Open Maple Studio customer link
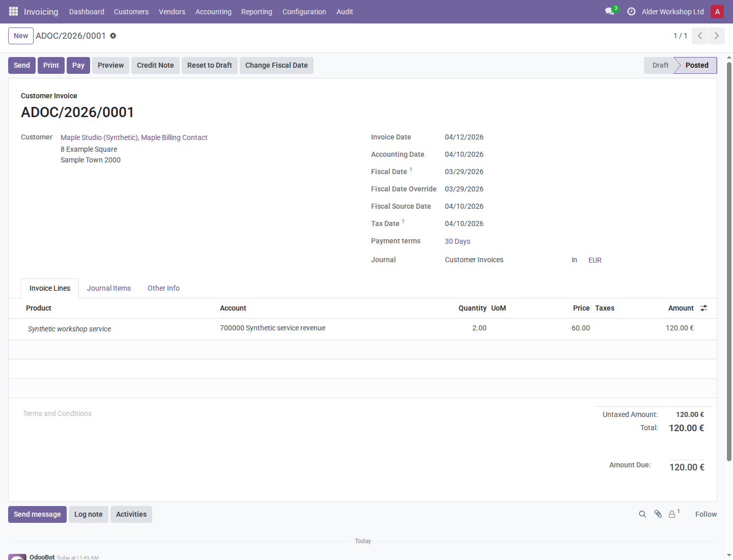733x560 pixels. pyautogui.click(x=134, y=137)
